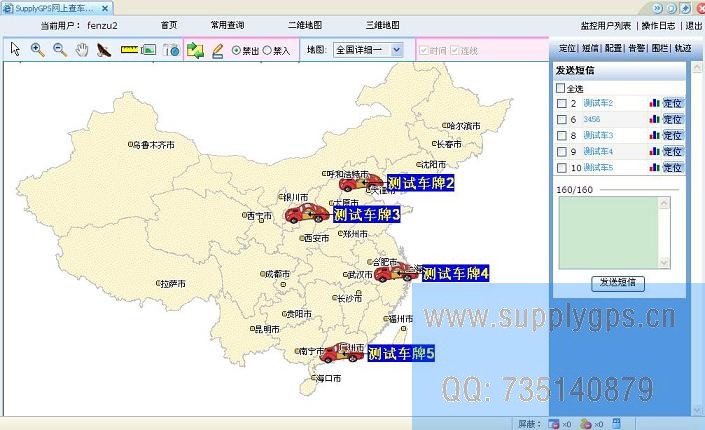Screen dimensions: 705x430
Task: Tick the checkbox for vehicle 测试车3
Action: [x=561, y=135]
